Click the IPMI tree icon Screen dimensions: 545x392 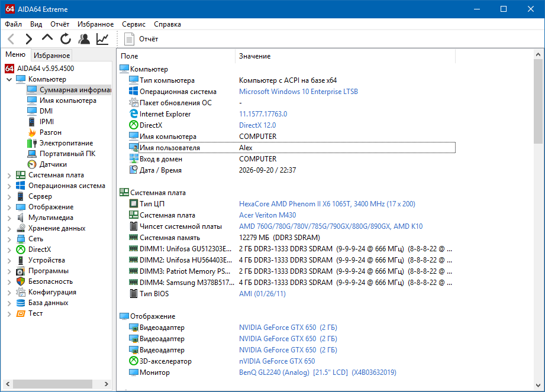tap(31, 122)
